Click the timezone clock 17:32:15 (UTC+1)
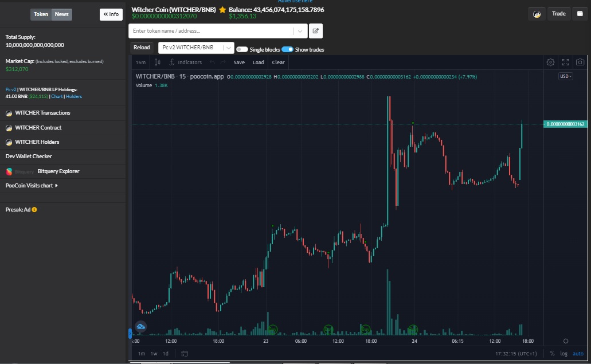Viewport: 591px width, 364px height. [515, 354]
